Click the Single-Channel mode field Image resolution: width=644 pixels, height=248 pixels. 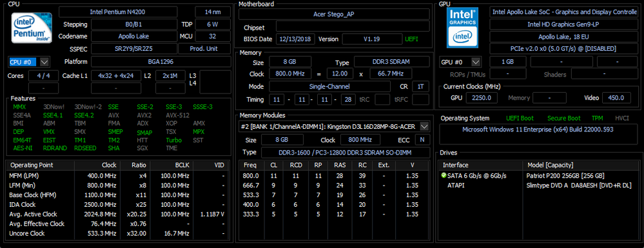pos(329,87)
